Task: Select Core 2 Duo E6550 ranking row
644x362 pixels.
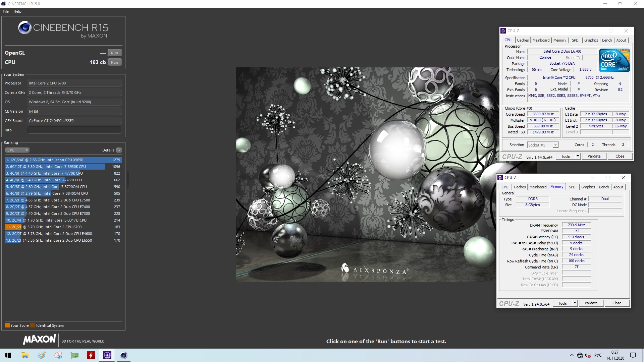Action: pyautogui.click(x=63, y=240)
